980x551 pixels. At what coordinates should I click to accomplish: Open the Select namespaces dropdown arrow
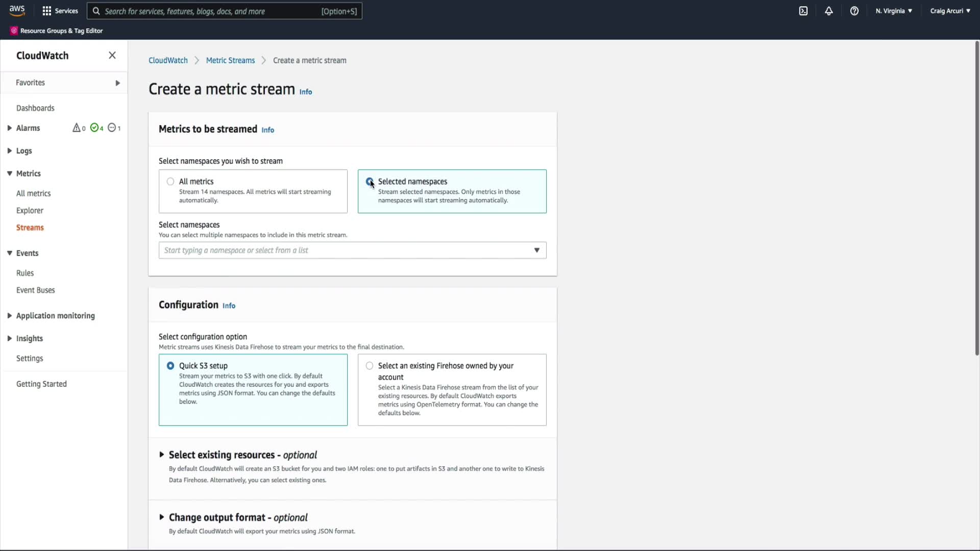pyautogui.click(x=536, y=250)
